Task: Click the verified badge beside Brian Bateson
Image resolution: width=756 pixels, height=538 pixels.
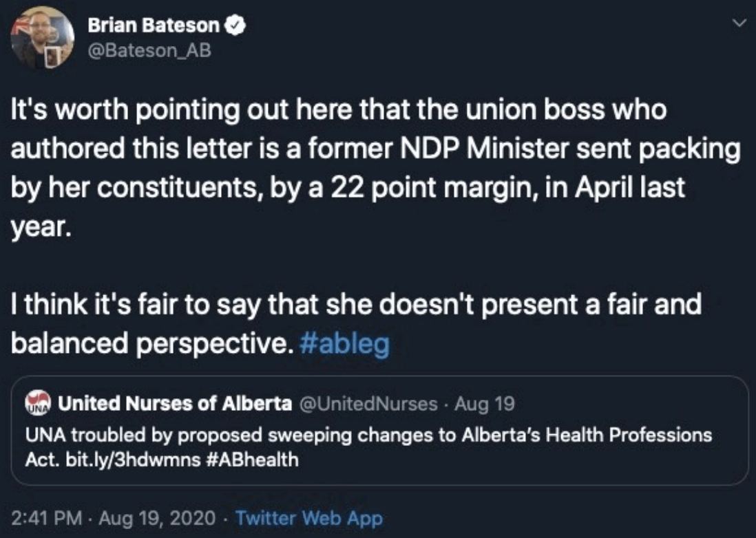Action: 237,27
